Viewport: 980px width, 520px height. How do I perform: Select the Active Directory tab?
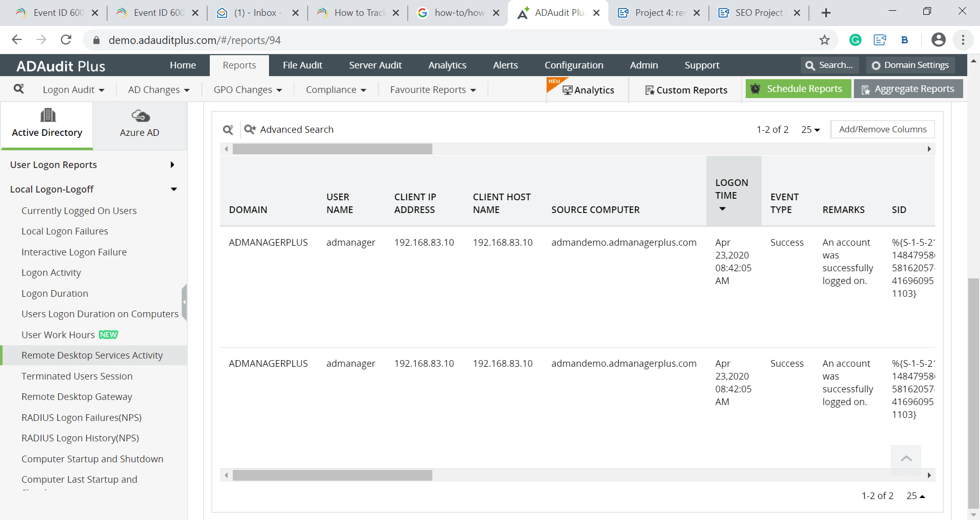pos(47,125)
